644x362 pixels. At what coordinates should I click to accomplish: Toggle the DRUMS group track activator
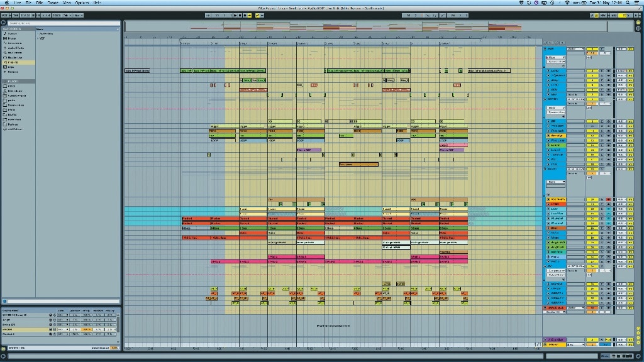(x=592, y=99)
